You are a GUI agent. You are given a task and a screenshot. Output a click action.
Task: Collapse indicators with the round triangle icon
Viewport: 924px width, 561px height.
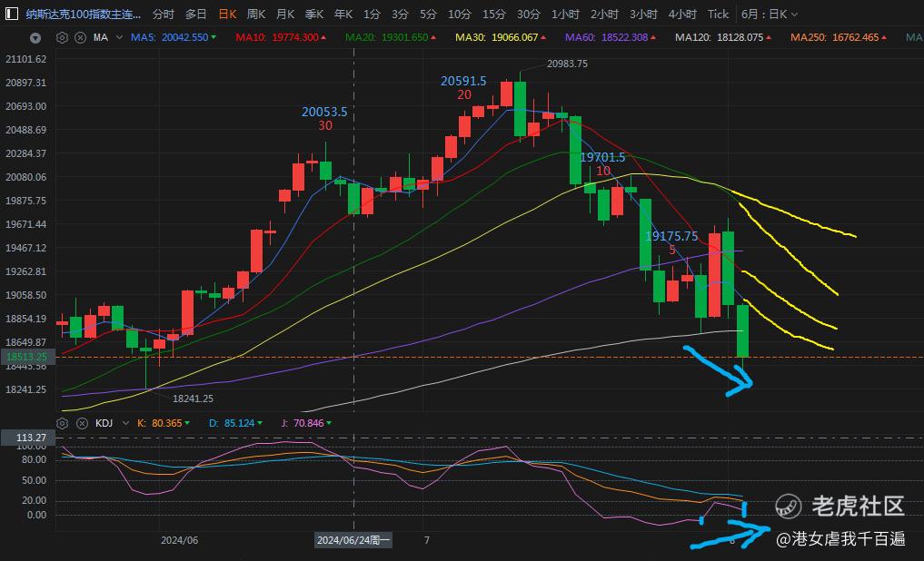click(35, 38)
